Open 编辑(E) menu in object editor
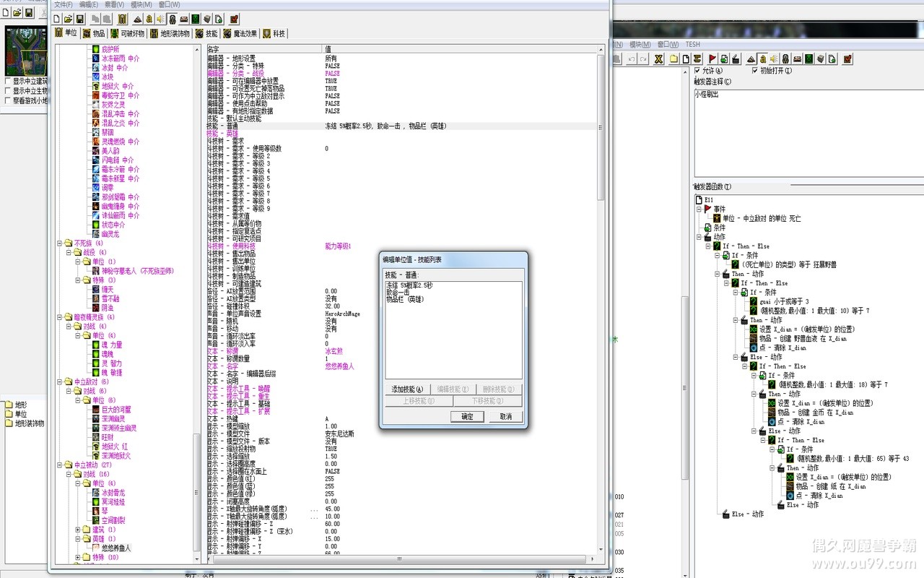Screen dimensions: 924x578 tap(90, 4)
